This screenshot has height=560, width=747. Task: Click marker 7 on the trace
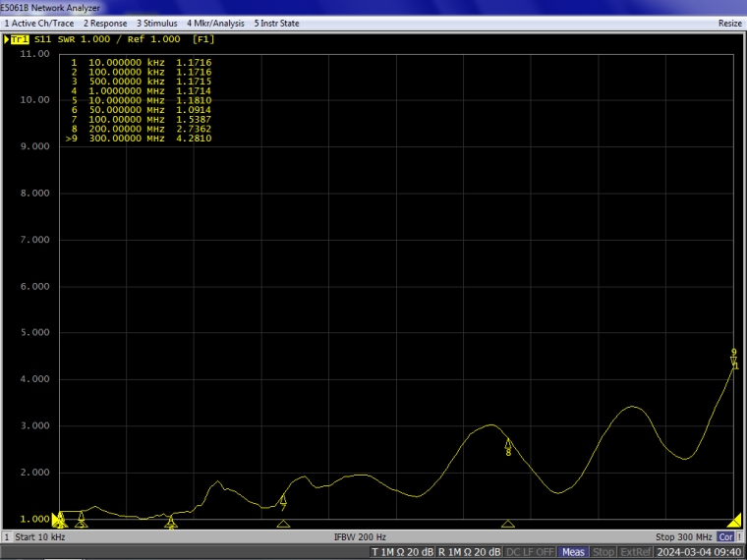pos(283,501)
